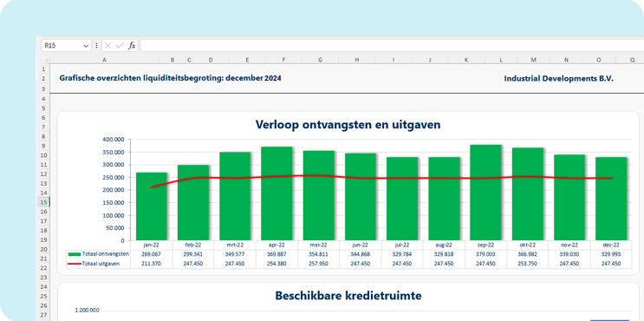The width and height of the screenshot is (644, 321).
Task: Click the 'Verloop ontvangsten en uitgaven' chart title
Action: pyautogui.click(x=348, y=125)
